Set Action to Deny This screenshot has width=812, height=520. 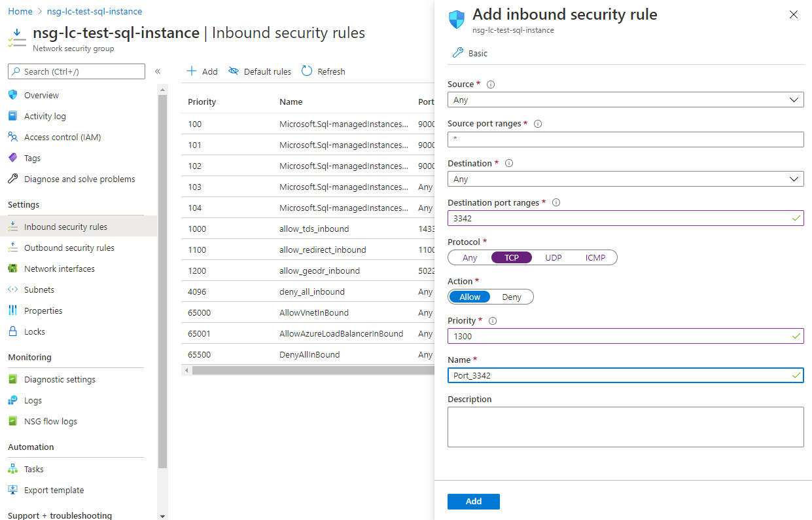[512, 297]
